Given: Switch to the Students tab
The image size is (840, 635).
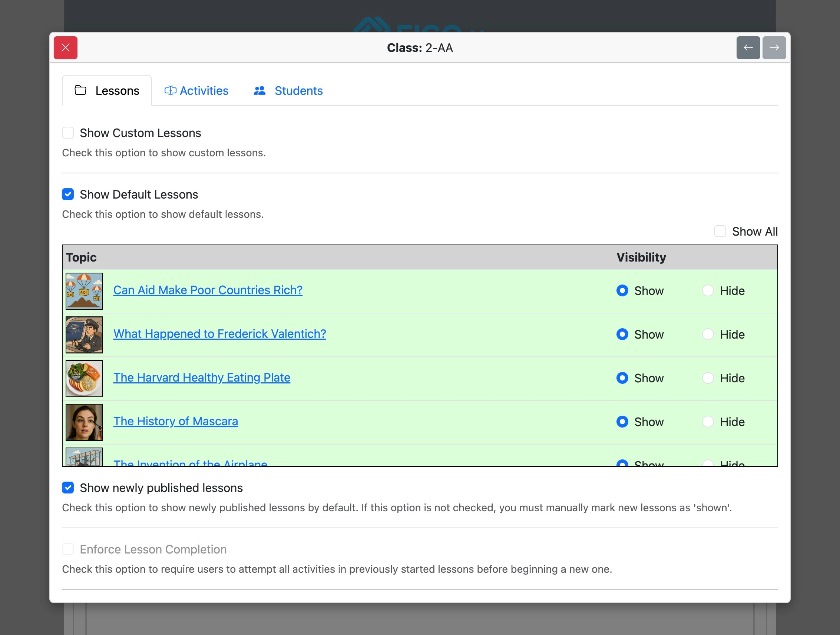Looking at the screenshot, I should click(288, 91).
